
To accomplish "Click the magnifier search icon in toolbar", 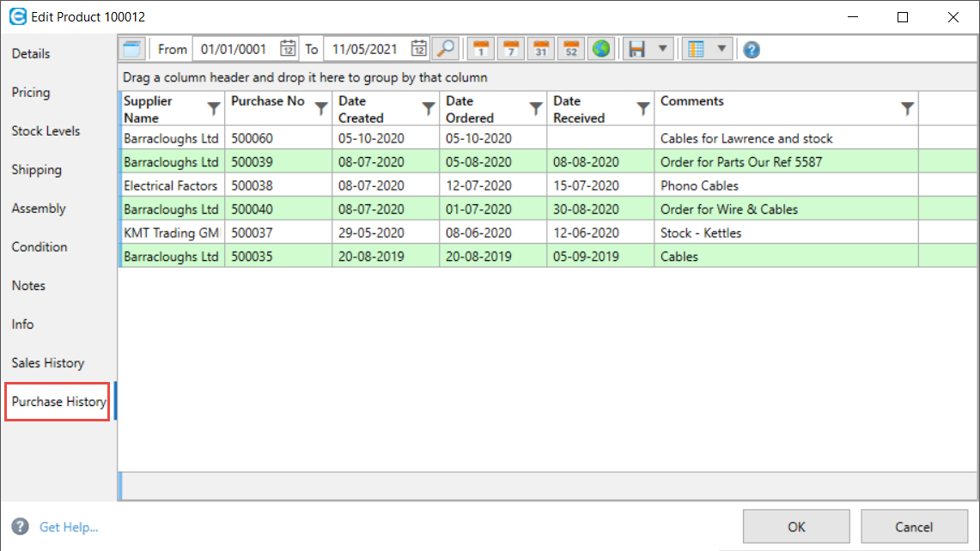I will [445, 49].
